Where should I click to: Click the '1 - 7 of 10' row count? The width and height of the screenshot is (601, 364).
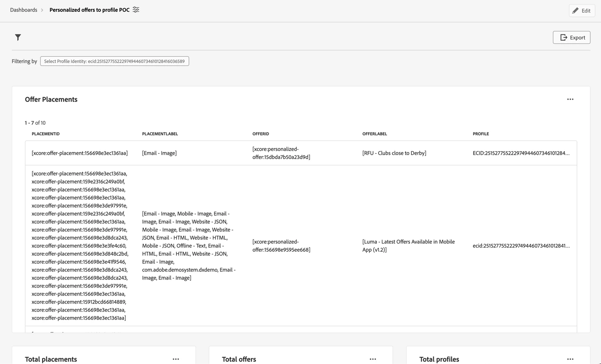(x=35, y=123)
